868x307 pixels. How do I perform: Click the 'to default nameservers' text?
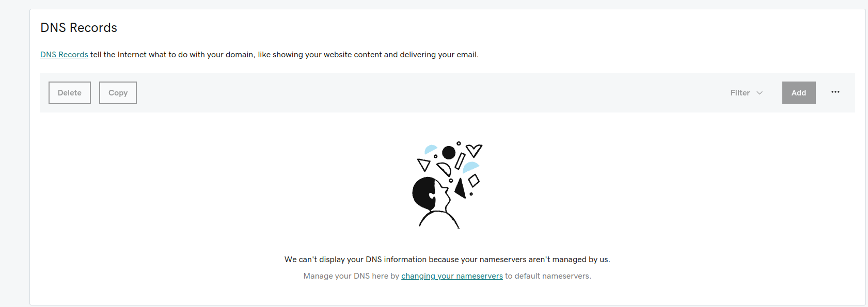(x=548, y=276)
